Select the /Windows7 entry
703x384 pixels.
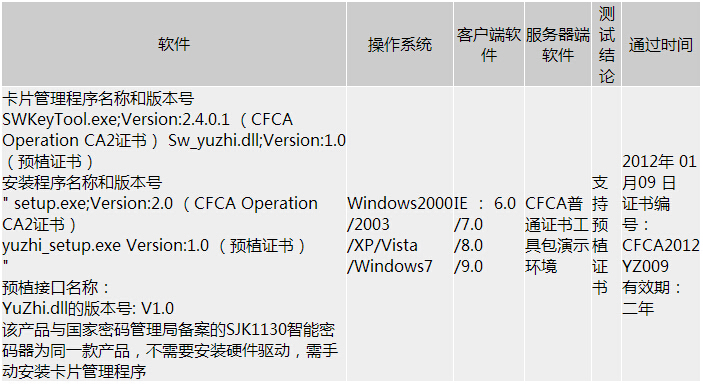coord(390,266)
